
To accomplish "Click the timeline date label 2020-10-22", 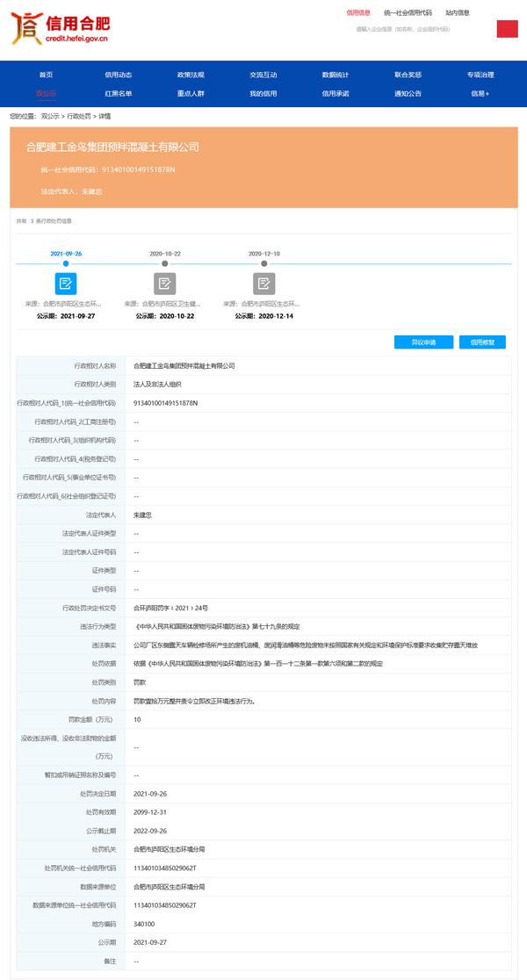I will (x=165, y=254).
